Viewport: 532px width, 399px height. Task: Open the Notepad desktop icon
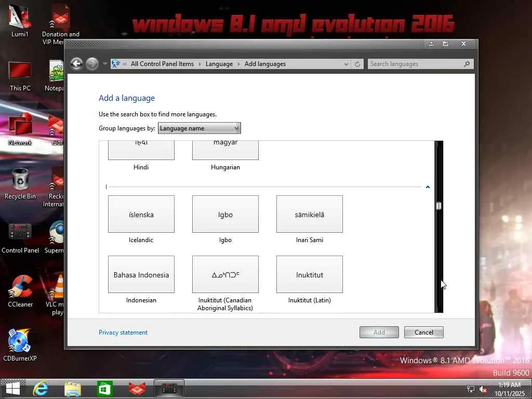(54, 75)
